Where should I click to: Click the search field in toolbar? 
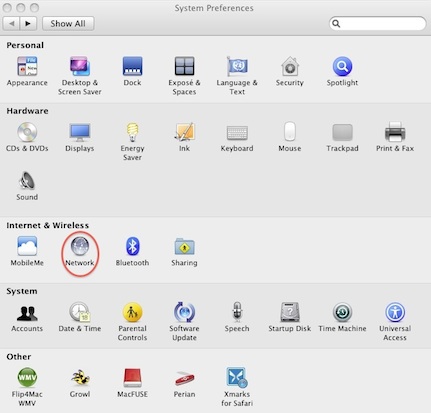coord(377,24)
